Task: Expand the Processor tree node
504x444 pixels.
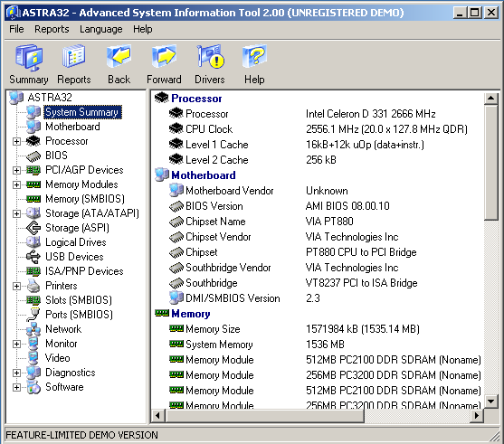Action: point(16,141)
